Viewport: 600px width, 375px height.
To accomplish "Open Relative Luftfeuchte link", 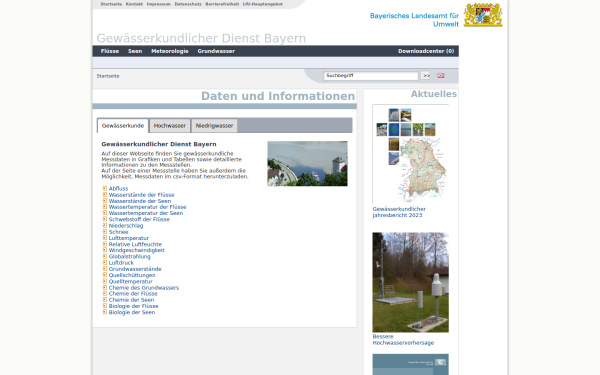I will point(135,244).
